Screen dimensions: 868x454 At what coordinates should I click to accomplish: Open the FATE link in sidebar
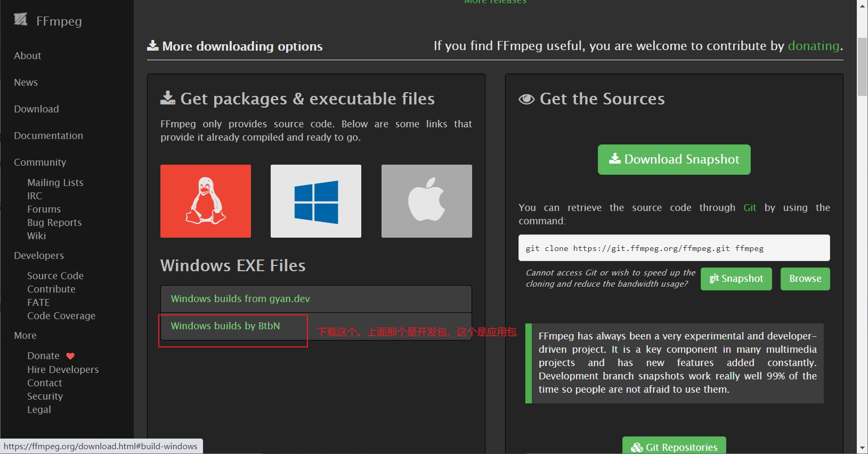pyautogui.click(x=38, y=303)
